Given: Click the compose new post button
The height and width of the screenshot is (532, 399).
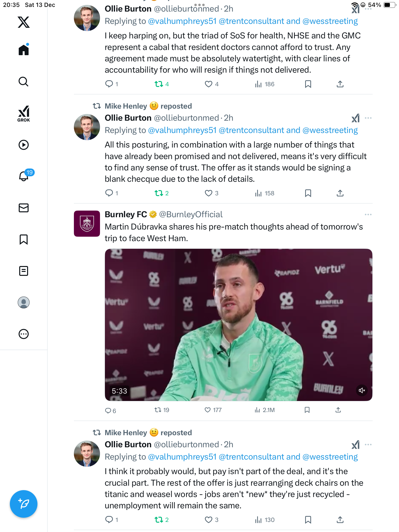Looking at the screenshot, I should (24, 504).
